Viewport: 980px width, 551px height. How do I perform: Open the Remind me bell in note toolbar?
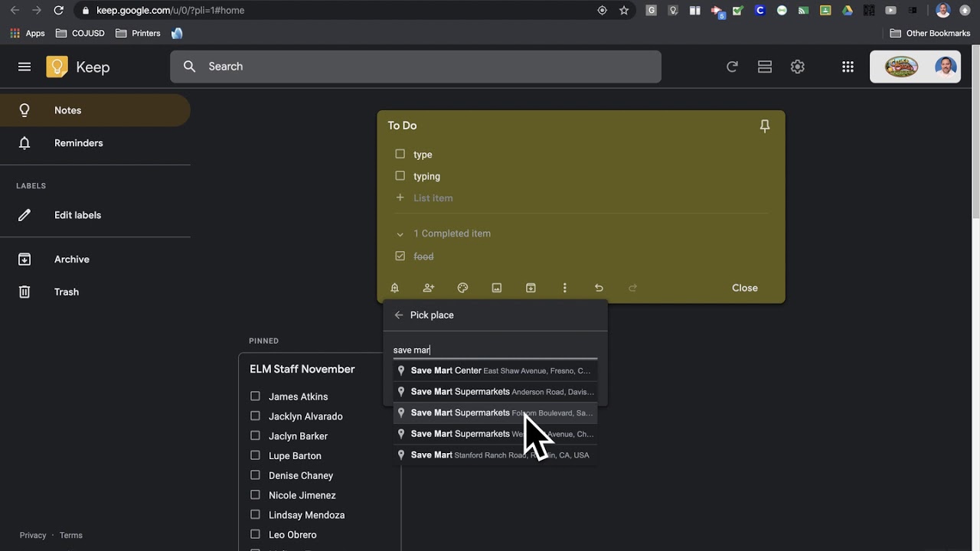[x=395, y=288]
